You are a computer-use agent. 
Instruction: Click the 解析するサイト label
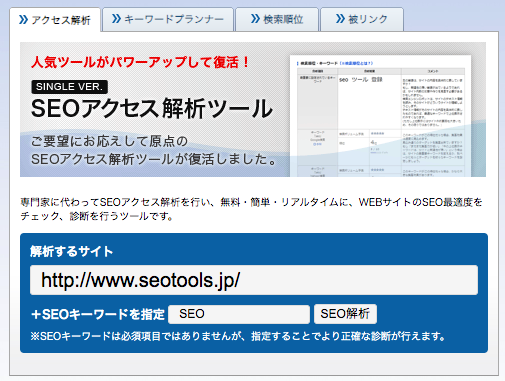click(71, 251)
